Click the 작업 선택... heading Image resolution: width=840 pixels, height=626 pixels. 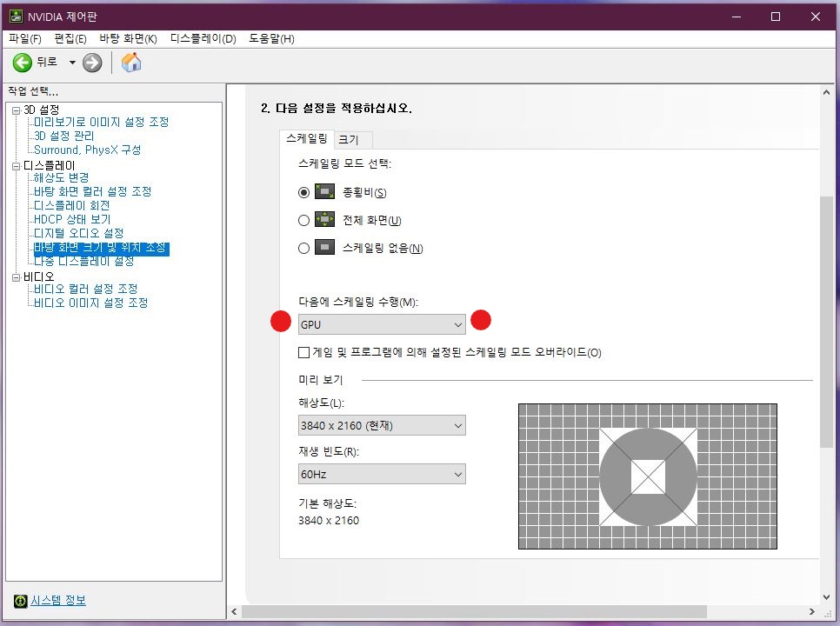33,91
